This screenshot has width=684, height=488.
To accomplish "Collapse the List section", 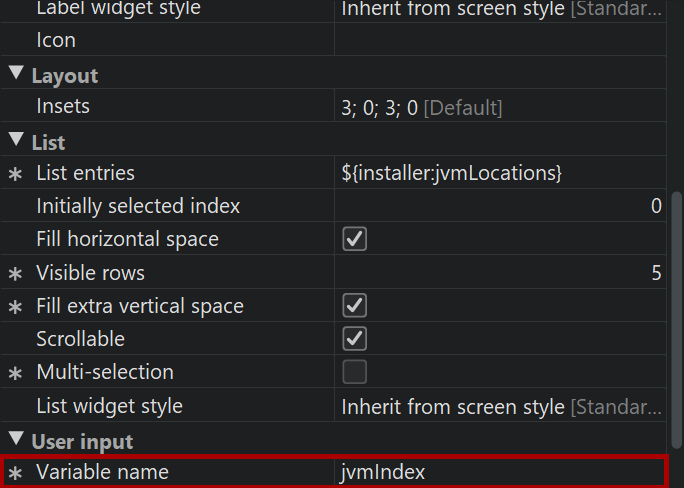I will pyautogui.click(x=16, y=141).
